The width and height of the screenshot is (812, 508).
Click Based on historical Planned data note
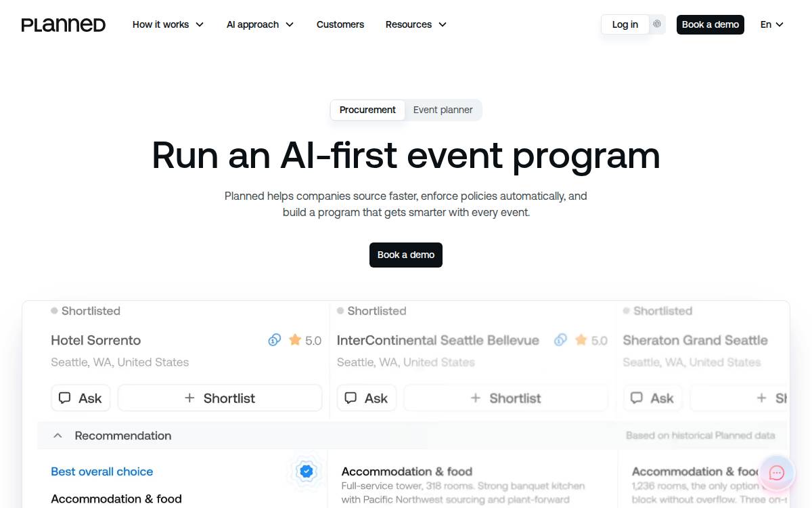[700, 436]
